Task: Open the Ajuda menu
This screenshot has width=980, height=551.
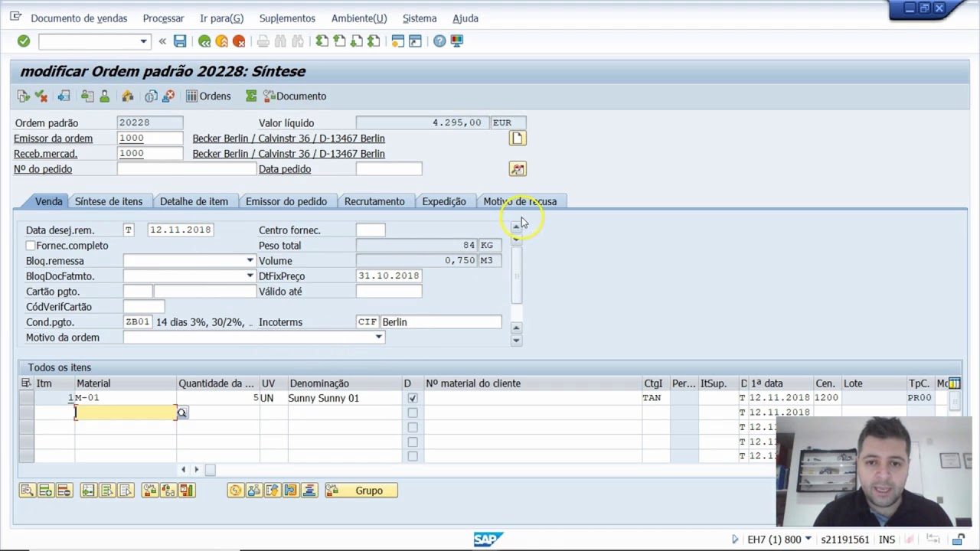Action: 465,18
